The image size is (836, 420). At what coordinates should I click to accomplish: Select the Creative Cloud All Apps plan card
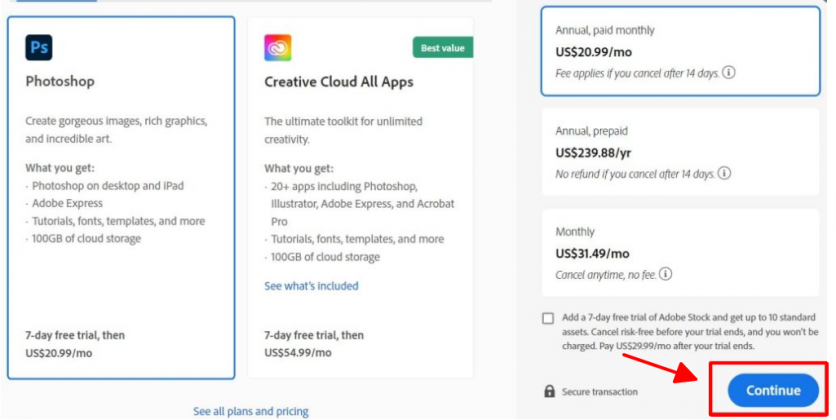click(x=360, y=198)
